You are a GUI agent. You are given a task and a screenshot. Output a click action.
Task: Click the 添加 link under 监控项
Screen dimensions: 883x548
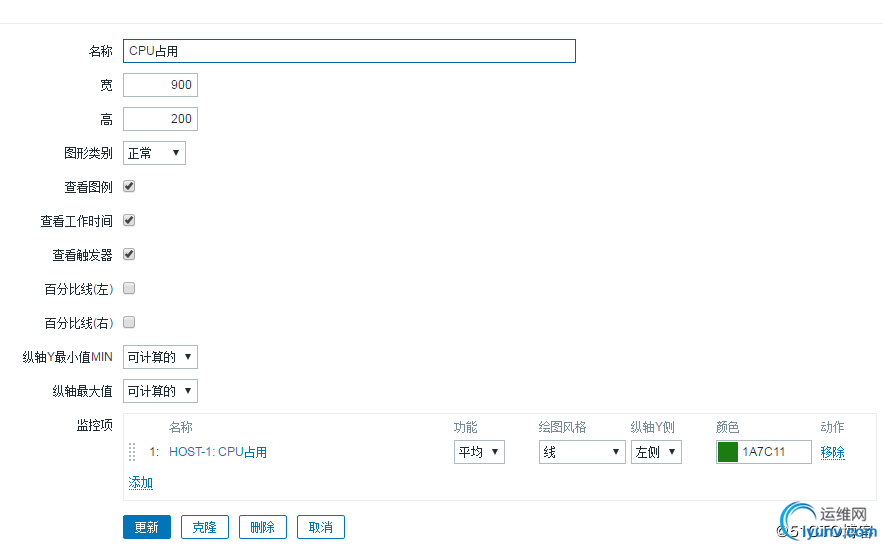pos(141,483)
